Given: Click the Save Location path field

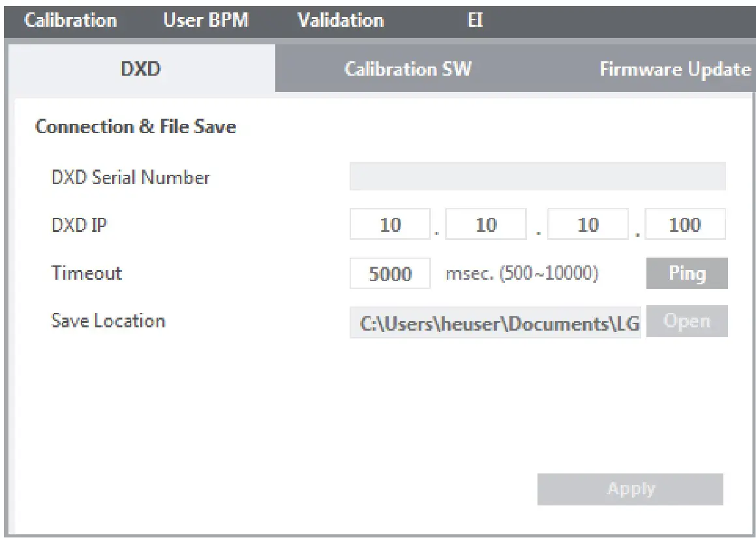Looking at the screenshot, I should coord(494,321).
